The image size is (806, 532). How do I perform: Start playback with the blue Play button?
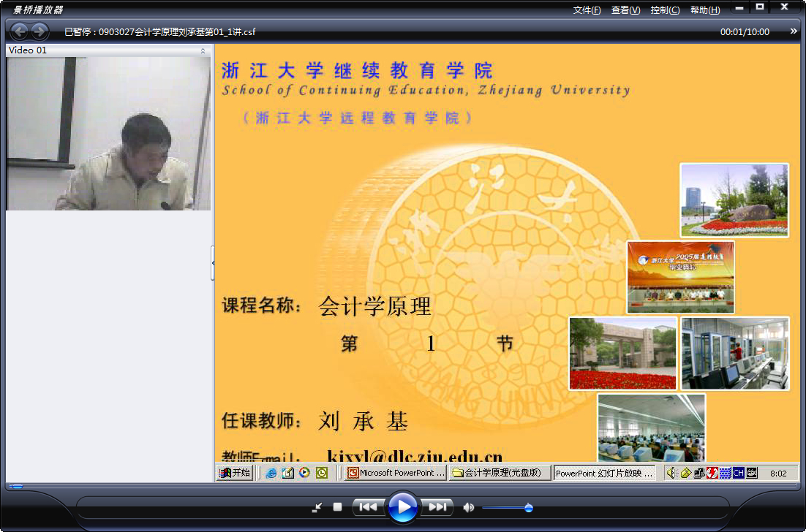[402, 507]
